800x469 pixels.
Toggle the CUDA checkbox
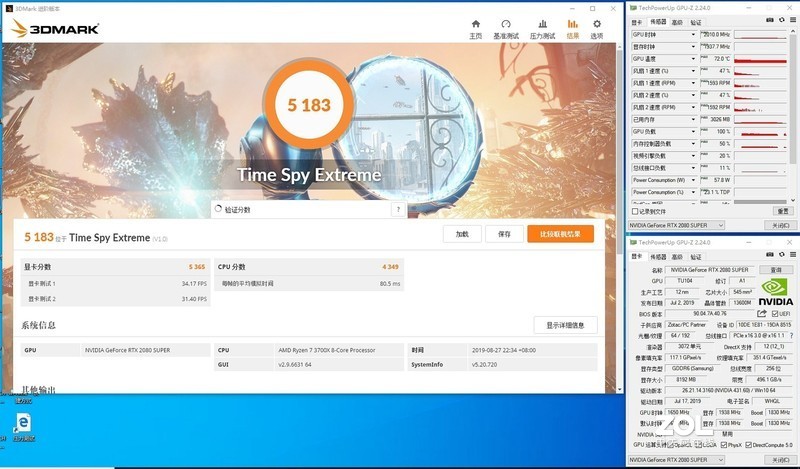pos(696,445)
